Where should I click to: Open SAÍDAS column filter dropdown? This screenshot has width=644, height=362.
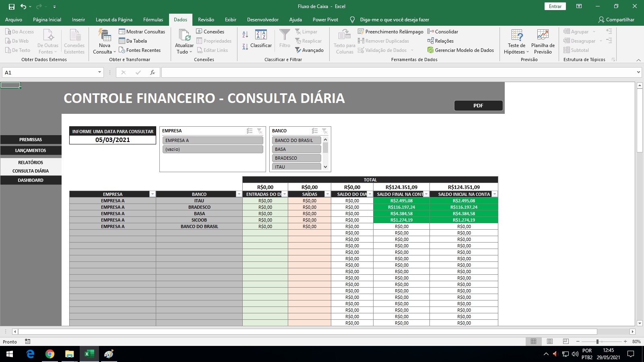327,194
